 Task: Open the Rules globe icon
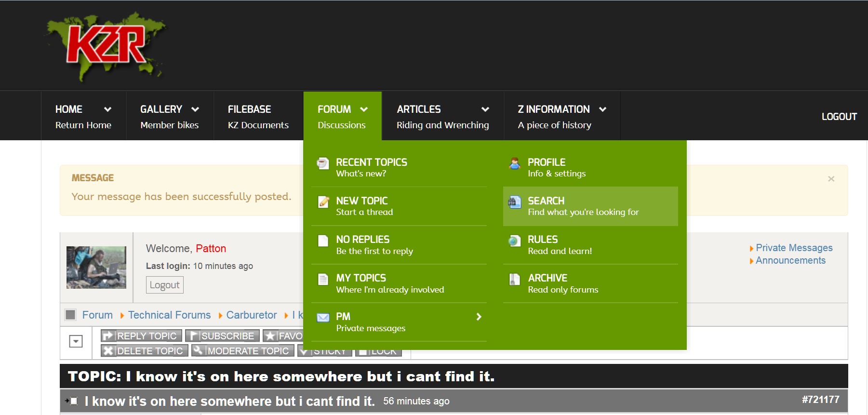coord(515,241)
